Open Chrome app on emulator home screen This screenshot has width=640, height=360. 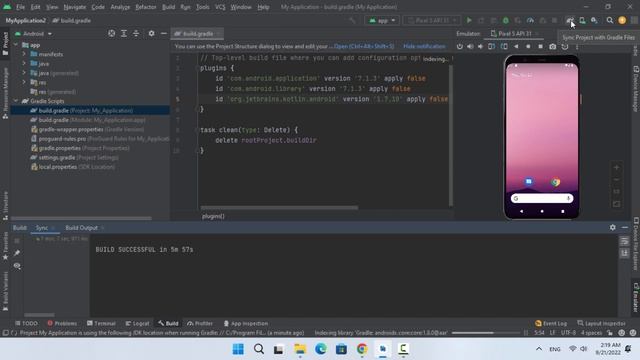click(555, 182)
